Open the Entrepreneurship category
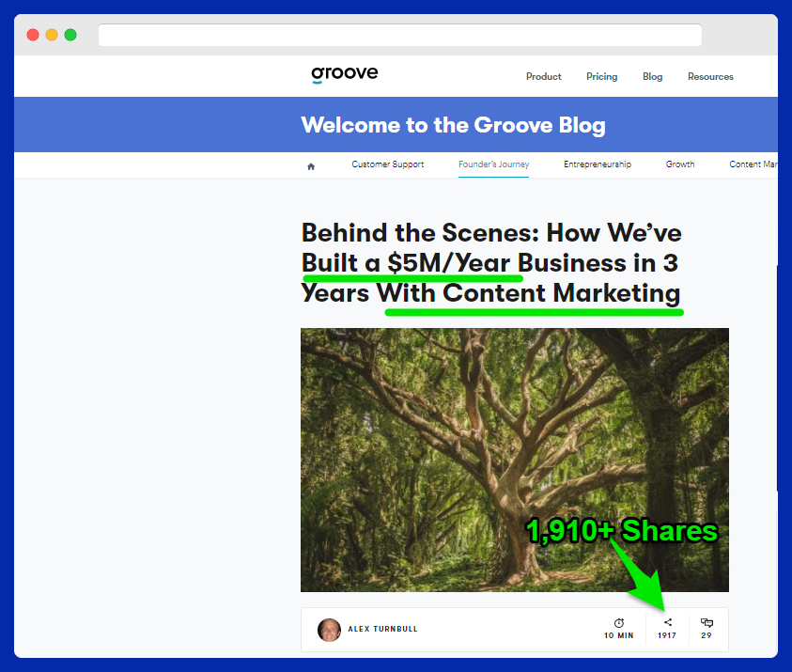Viewport: 792px width, 672px height. coord(597,164)
